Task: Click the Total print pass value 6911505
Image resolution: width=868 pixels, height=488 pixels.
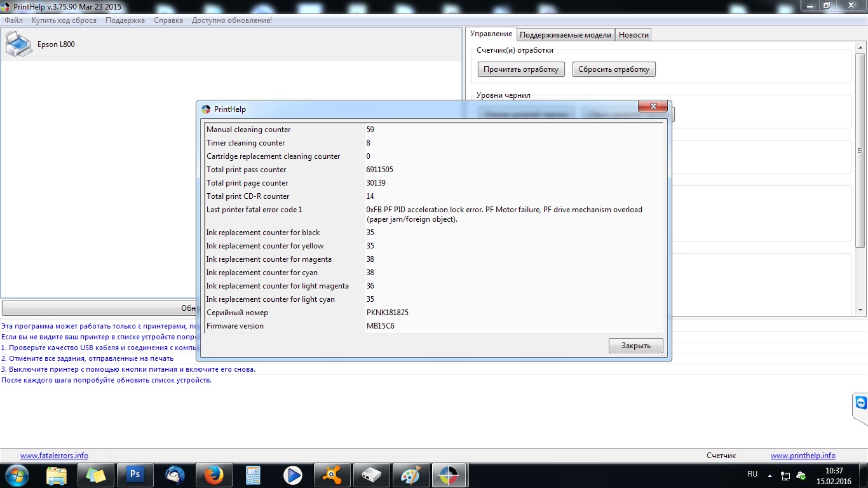Action: (x=380, y=170)
